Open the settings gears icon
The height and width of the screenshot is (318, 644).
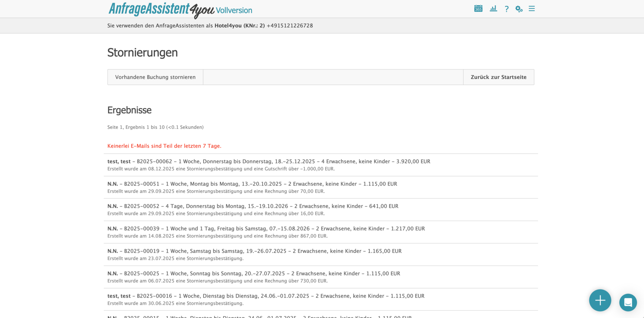pyautogui.click(x=519, y=9)
